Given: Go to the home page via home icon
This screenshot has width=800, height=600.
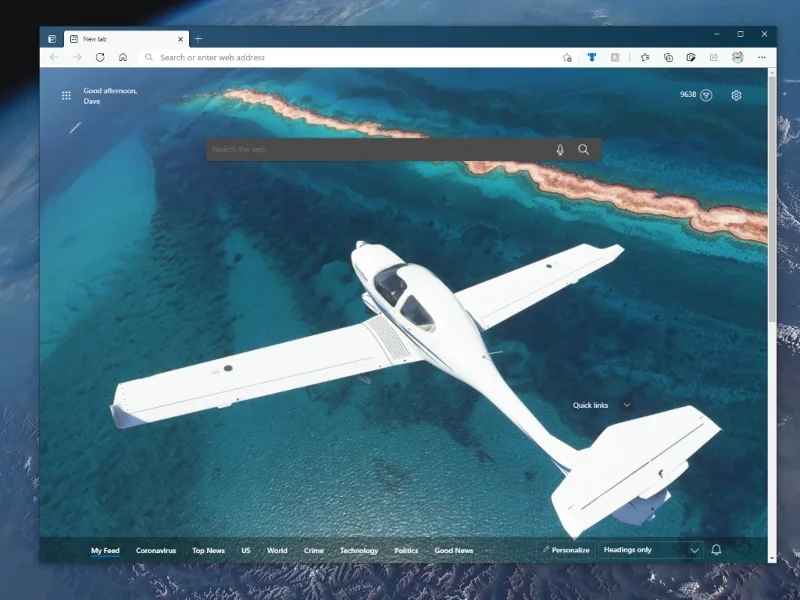Looking at the screenshot, I should (122, 58).
